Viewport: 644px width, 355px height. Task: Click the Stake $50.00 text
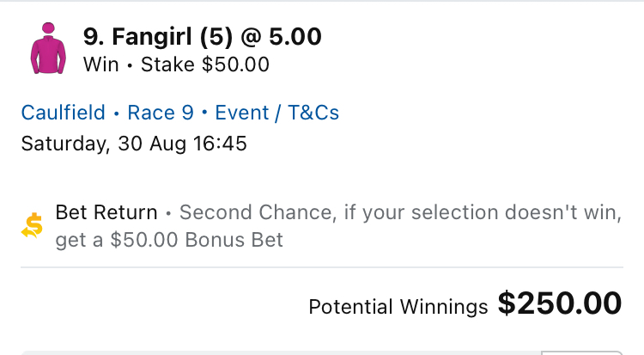205,64
